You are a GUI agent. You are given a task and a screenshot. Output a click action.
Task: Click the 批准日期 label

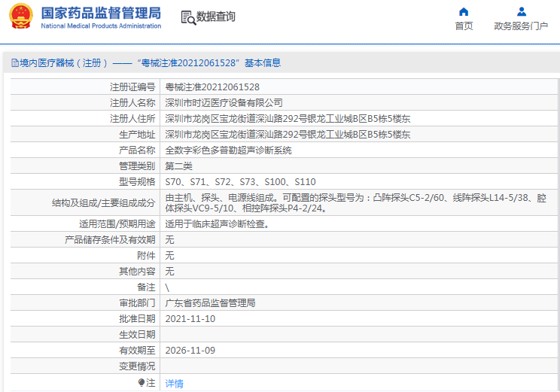coord(137,319)
